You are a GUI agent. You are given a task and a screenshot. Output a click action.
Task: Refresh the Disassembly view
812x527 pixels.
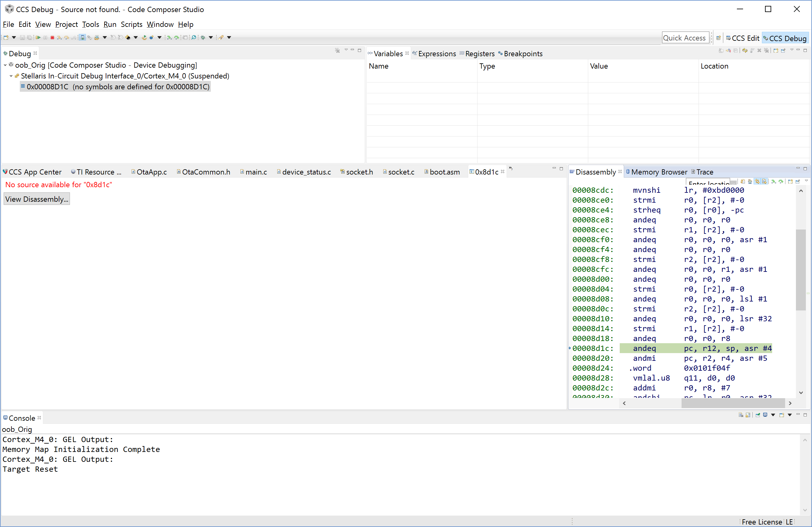[x=743, y=181]
